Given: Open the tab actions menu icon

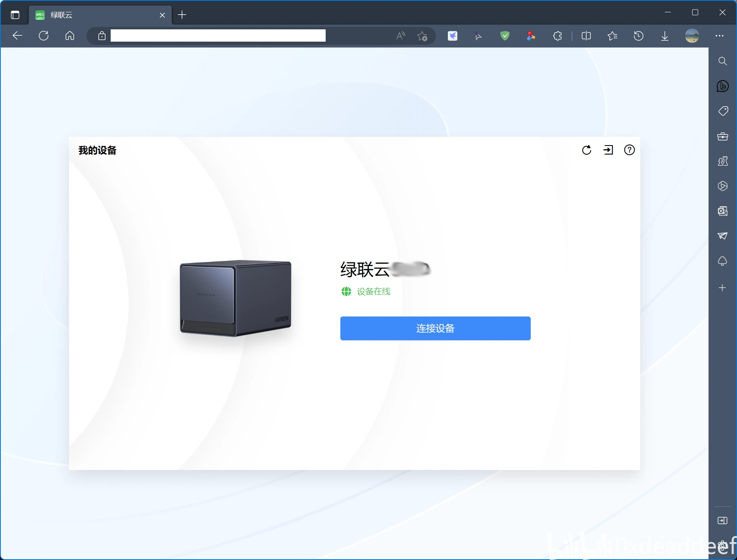Looking at the screenshot, I should point(15,15).
